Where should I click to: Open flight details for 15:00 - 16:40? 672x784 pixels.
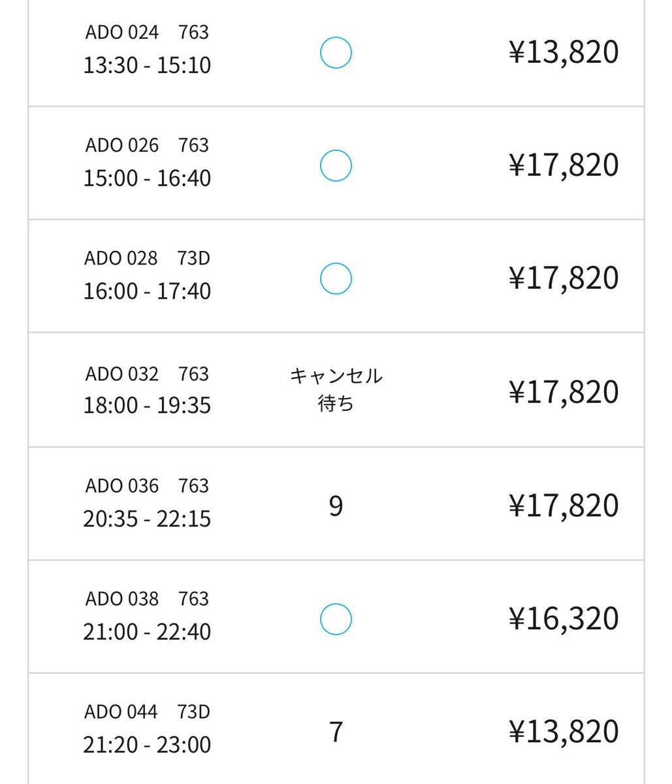(x=147, y=178)
